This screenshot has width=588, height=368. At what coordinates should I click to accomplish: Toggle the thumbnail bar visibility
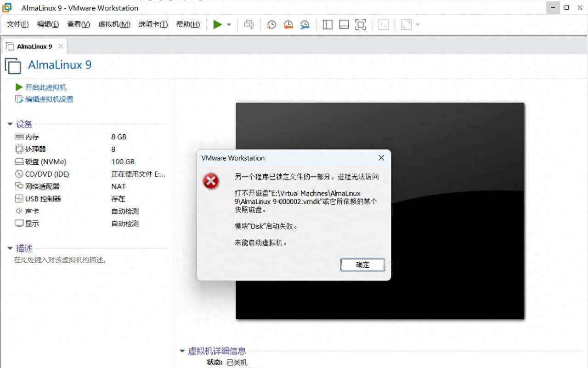click(x=344, y=24)
